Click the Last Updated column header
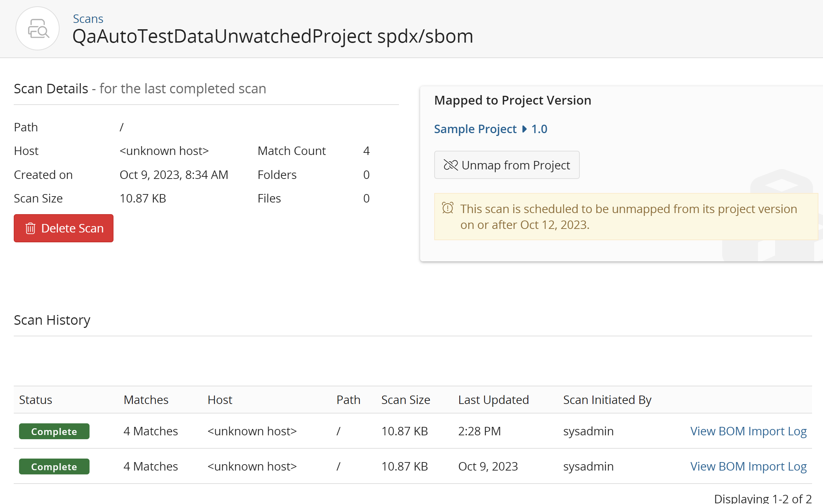 [x=493, y=400]
